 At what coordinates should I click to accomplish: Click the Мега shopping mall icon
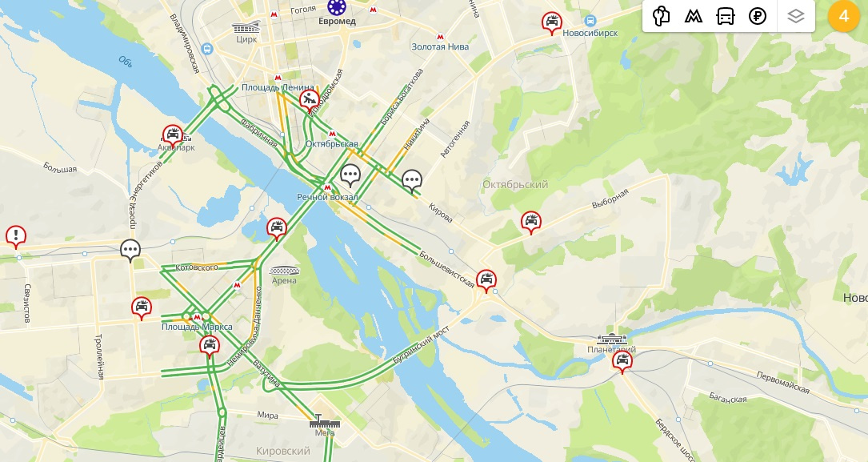click(324, 423)
